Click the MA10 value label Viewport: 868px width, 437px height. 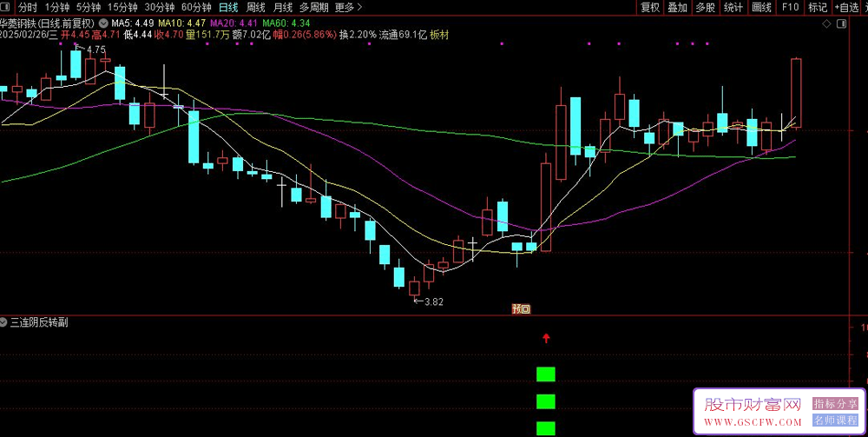point(182,23)
